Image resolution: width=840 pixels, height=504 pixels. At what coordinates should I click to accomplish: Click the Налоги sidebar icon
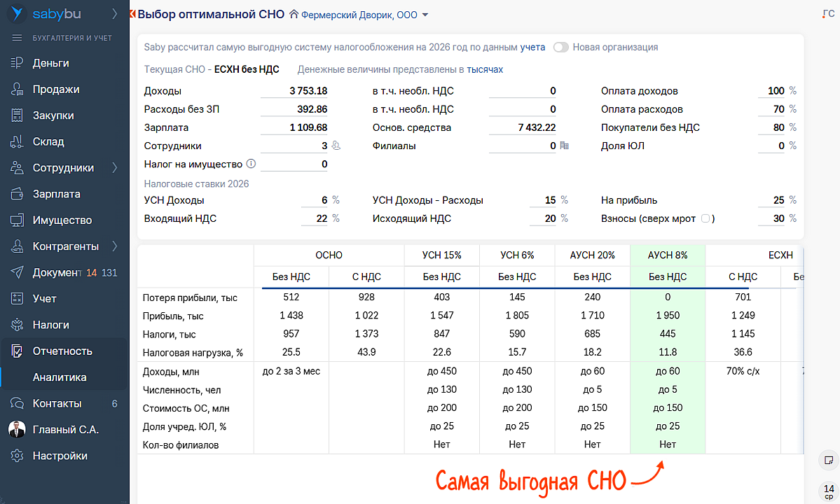click(18, 325)
